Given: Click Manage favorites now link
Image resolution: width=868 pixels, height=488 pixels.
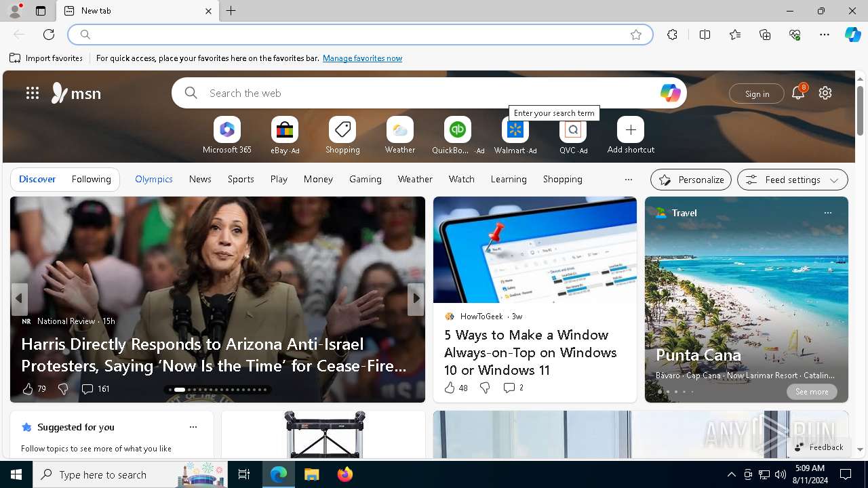Looking at the screenshot, I should [362, 58].
